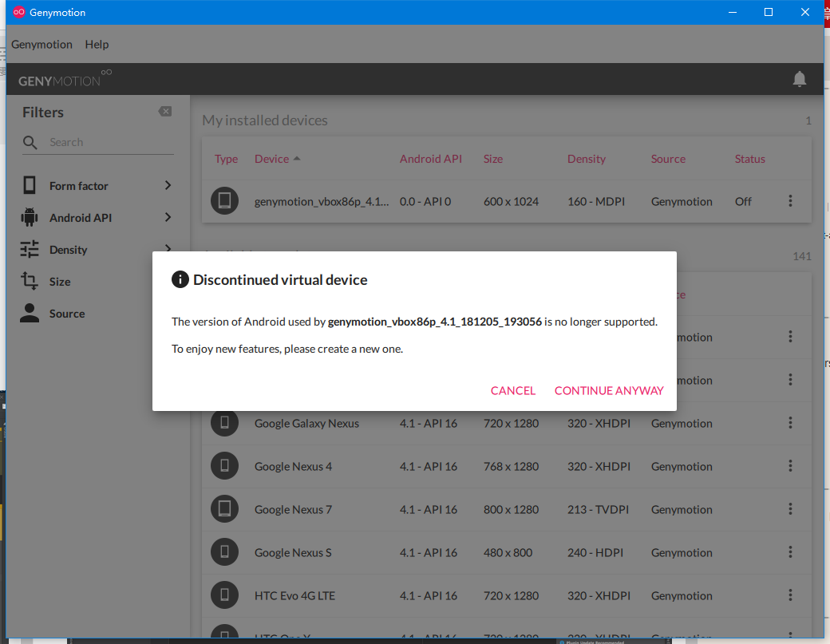Click the 0.0 - API 0 cell

pos(425,202)
